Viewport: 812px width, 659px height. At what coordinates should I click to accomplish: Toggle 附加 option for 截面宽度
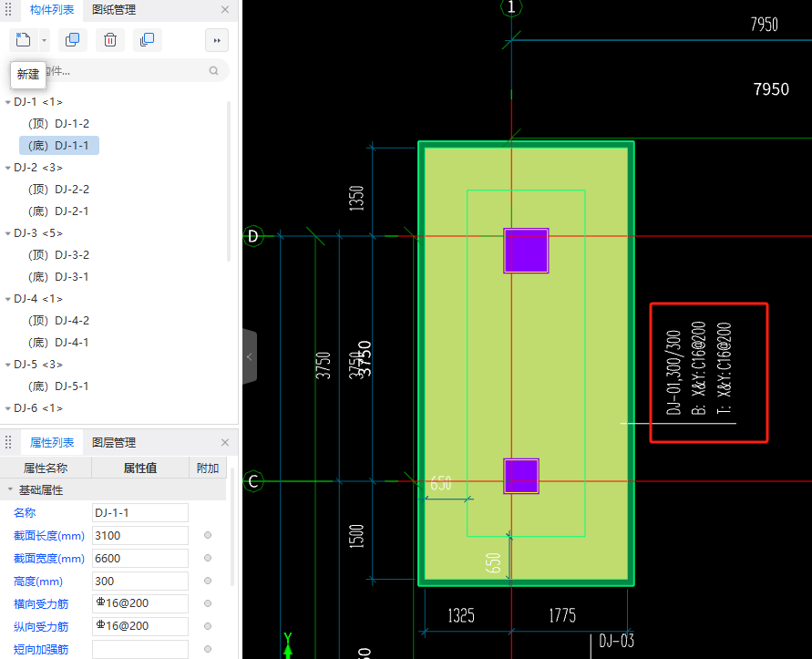pos(208,558)
